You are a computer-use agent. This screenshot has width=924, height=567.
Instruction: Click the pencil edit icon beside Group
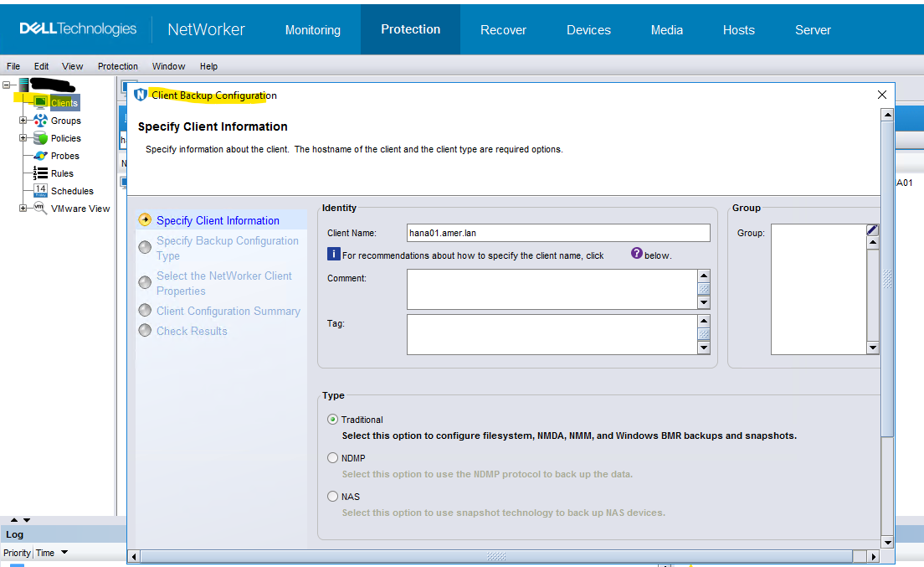click(x=871, y=229)
